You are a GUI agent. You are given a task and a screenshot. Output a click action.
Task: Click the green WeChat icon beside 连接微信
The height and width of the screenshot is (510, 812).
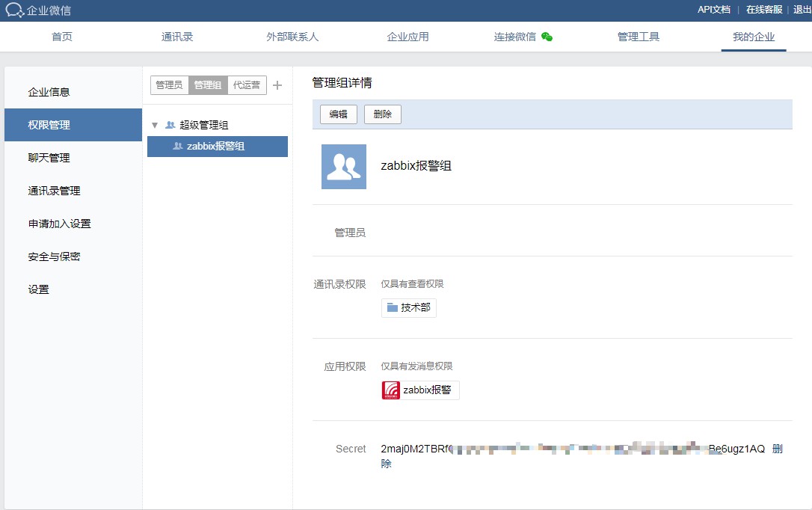point(547,37)
